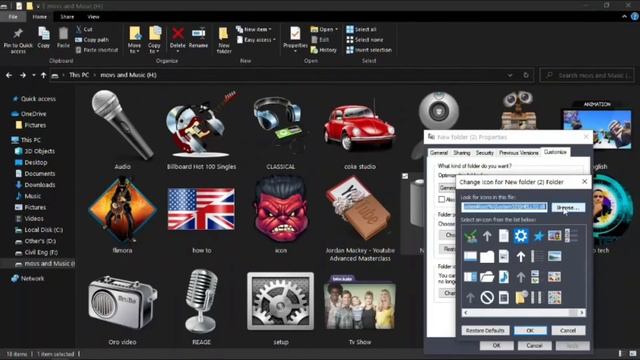Switch to the View ribbon tab
This screenshot has width=640, height=360.
click(93, 17)
